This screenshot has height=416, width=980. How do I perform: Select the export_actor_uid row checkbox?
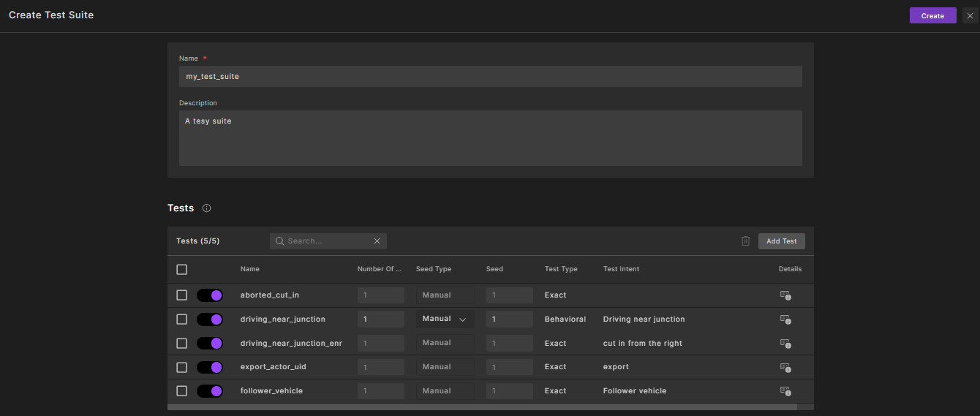[182, 367]
